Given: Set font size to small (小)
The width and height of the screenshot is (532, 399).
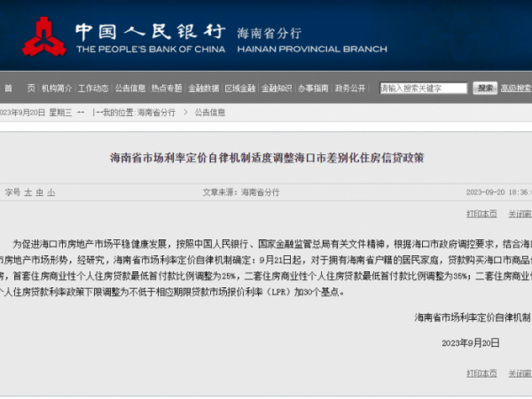Looking at the screenshot, I should point(51,192).
